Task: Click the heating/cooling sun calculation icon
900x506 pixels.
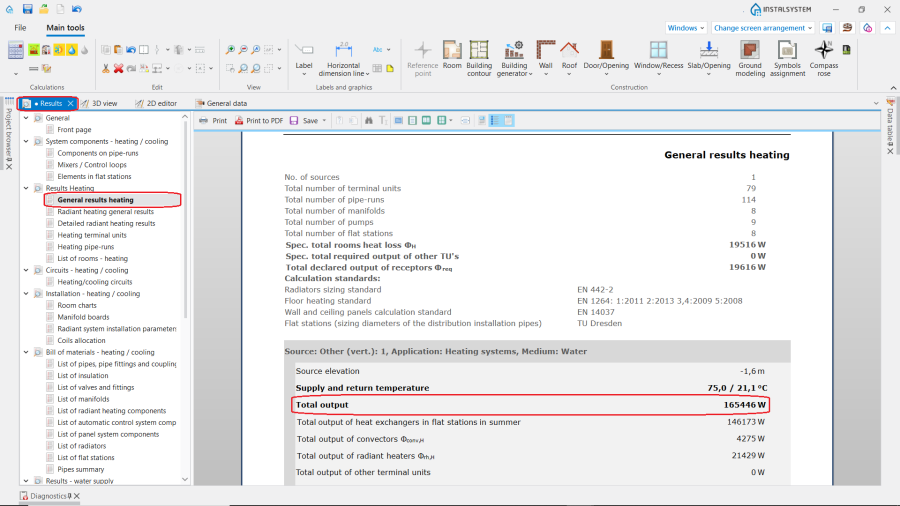Action: pyautogui.click(x=59, y=50)
